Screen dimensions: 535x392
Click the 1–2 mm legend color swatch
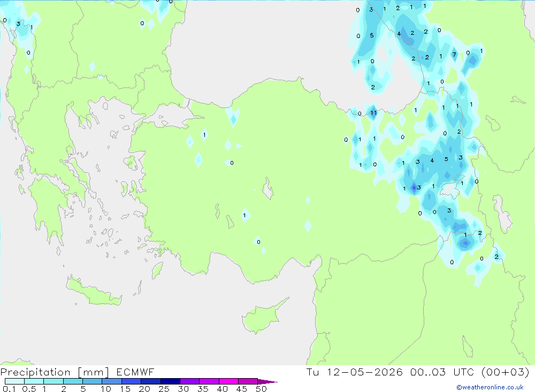(x=53, y=381)
